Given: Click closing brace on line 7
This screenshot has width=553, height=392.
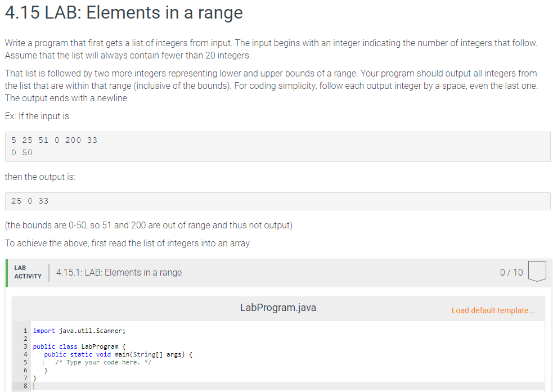Looking at the screenshot, I should (34, 379).
